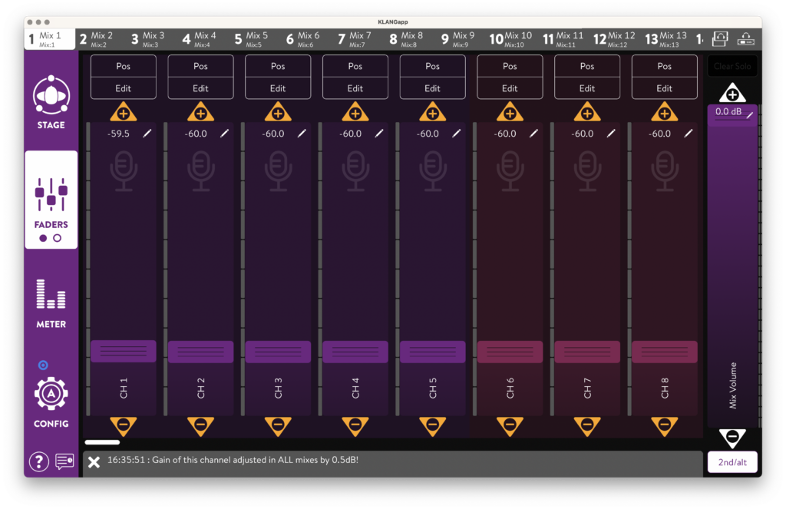Click Edit button for CH 1

point(123,88)
